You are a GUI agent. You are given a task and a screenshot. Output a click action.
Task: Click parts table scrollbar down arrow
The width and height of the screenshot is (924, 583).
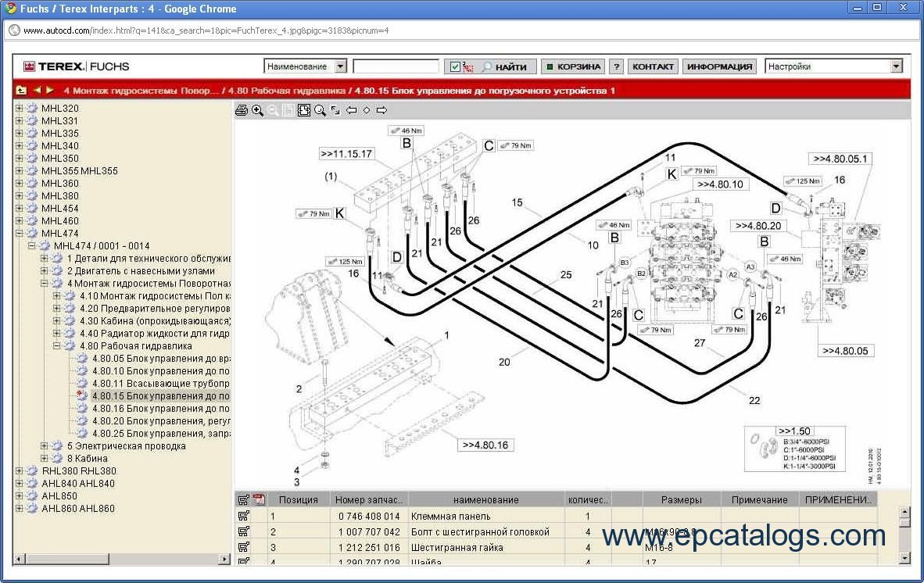pos(905,557)
